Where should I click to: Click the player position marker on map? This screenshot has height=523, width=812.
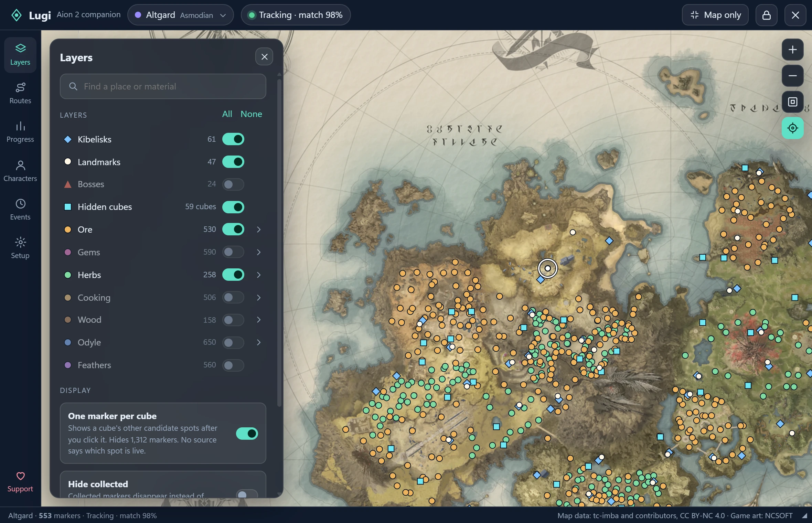point(547,268)
